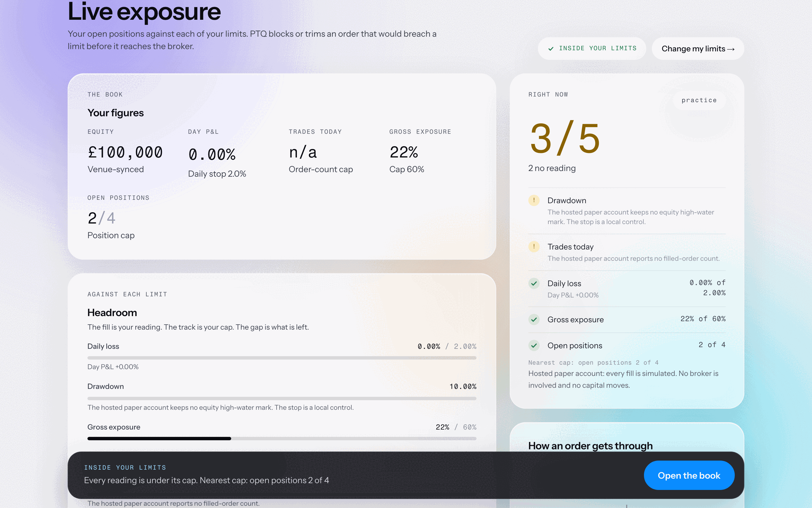Select the practice badge in Right Now card
The image size is (812, 508).
click(x=699, y=100)
